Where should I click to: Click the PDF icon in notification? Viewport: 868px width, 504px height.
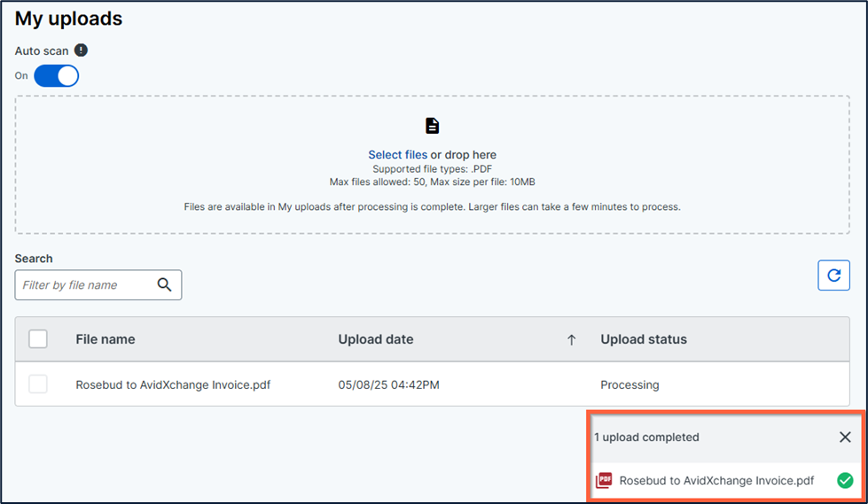click(604, 480)
